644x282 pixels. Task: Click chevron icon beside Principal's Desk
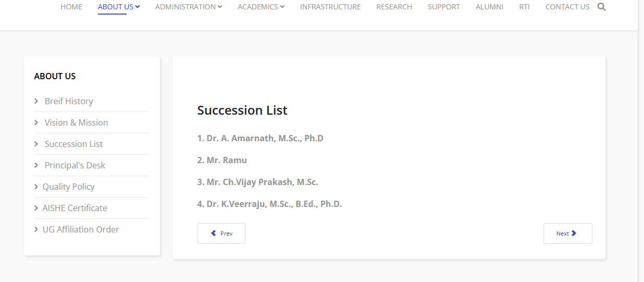(x=36, y=165)
